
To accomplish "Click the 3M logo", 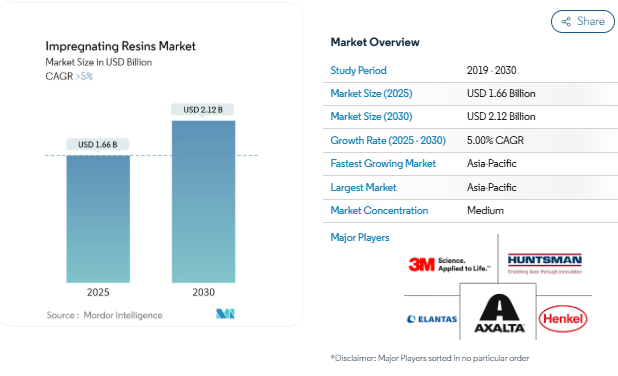I will (449, 264).
